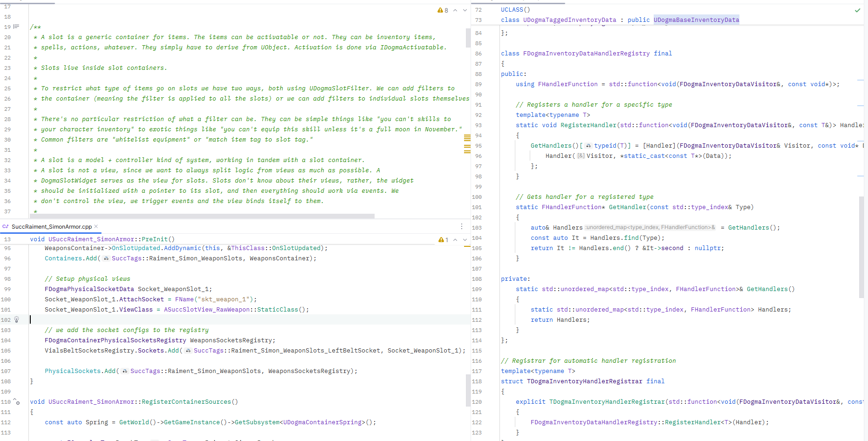Go to previous highlighted problem beside 8 warnings
The width and height of the screenshot is (868, 441).
(x=455, y=10)
